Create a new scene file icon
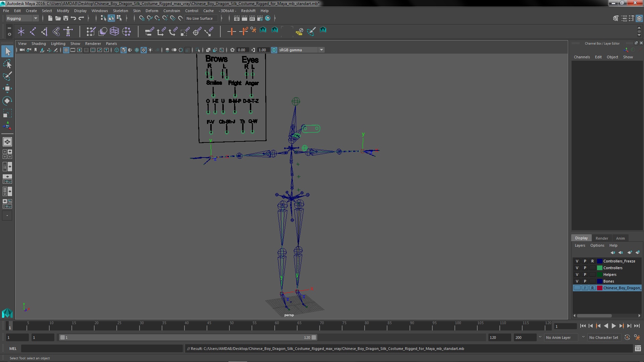 point(50,18)
